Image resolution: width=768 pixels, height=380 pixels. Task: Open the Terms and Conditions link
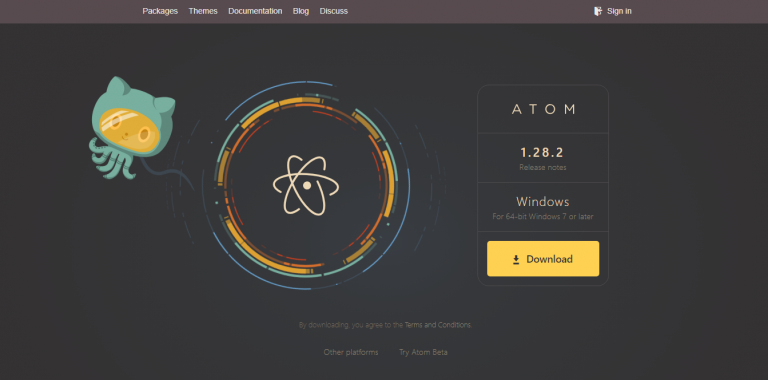click(438, 325)
